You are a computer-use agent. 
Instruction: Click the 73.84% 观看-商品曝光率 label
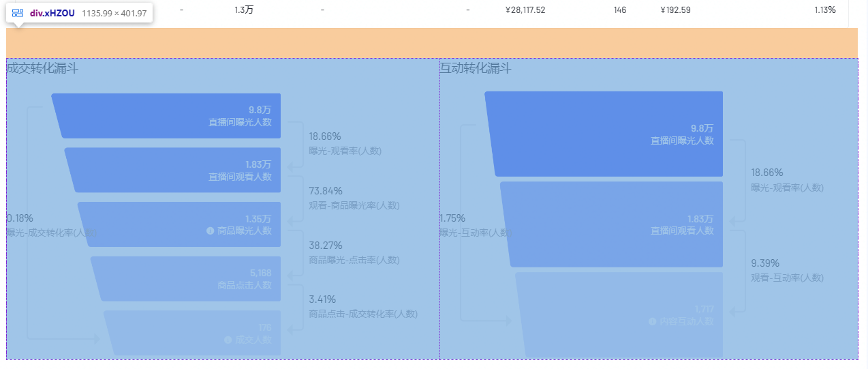[x=354, y=198]
